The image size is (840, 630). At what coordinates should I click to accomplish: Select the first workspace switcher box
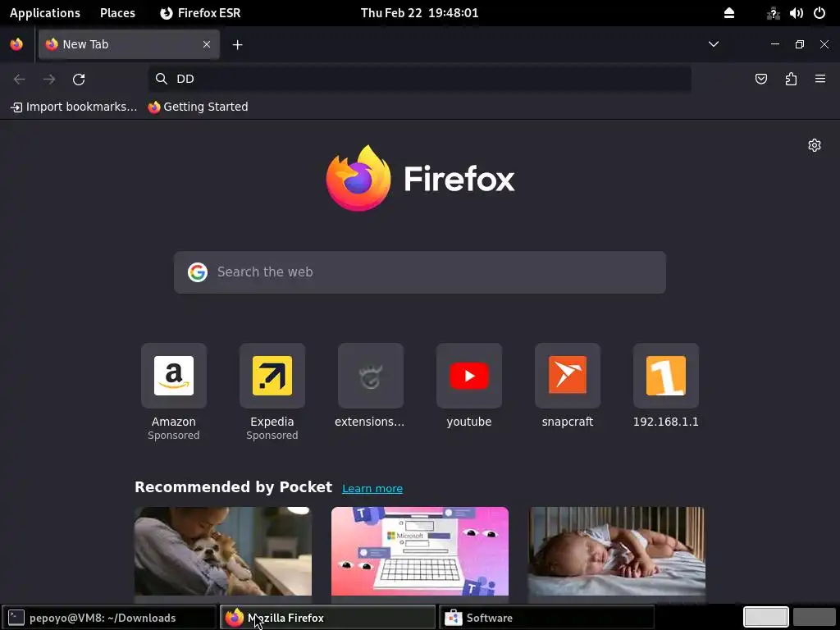(765, 617)
